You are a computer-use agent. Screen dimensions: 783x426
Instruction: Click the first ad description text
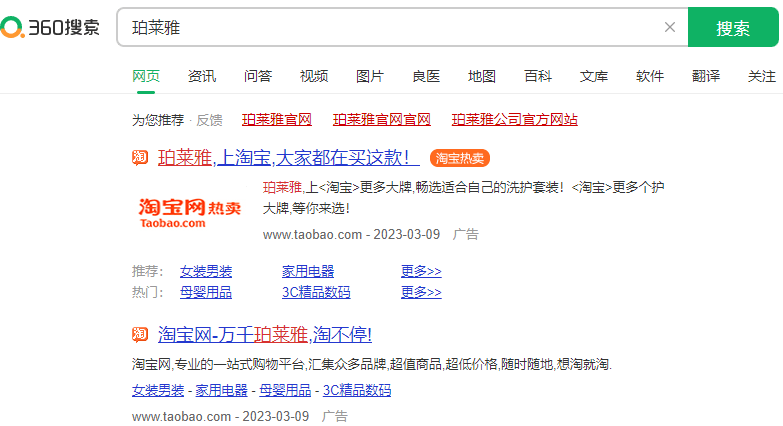[x=463, y=198]
